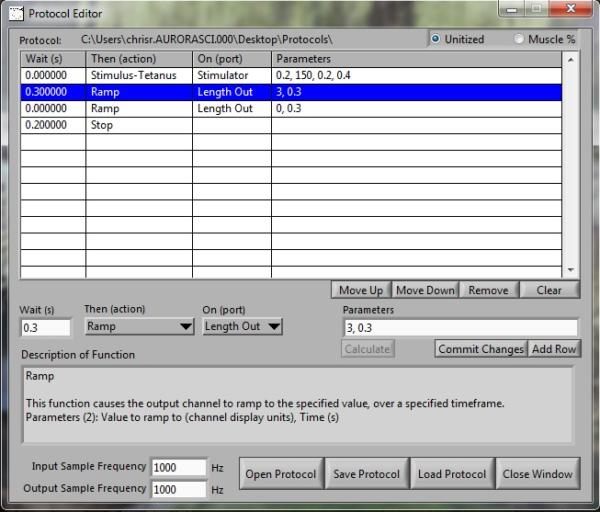
Task: Open the Then (action) Ramp dropdown
Action: tap(139, 327)
